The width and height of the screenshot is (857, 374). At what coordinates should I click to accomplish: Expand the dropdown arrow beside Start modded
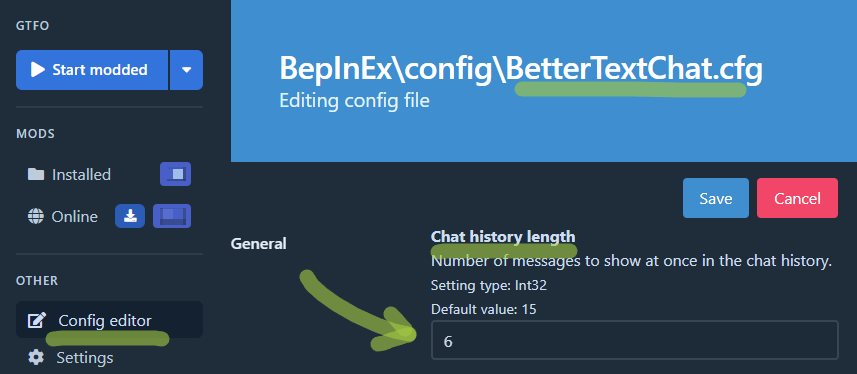click(x=187, y=70)
